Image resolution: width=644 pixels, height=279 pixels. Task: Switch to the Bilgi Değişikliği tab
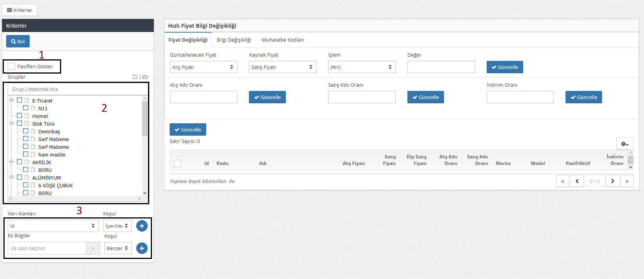(234, 40)
